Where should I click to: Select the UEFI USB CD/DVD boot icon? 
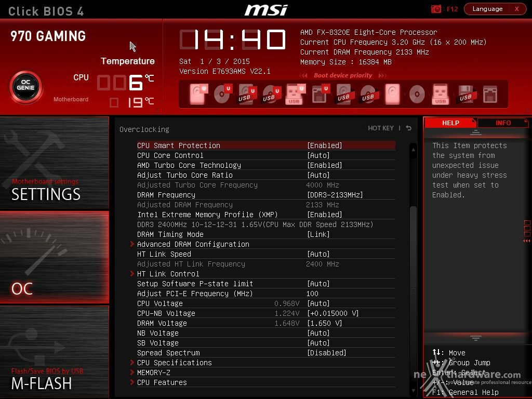coord(271,94)
